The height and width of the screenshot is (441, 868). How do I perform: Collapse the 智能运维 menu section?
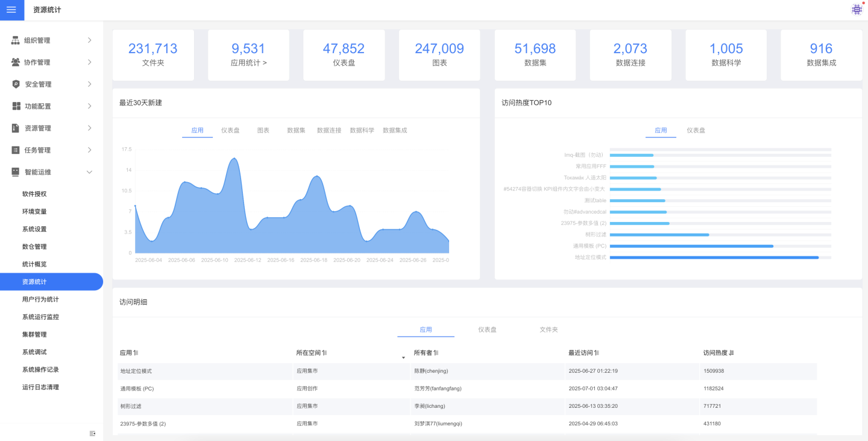(89, 172)
